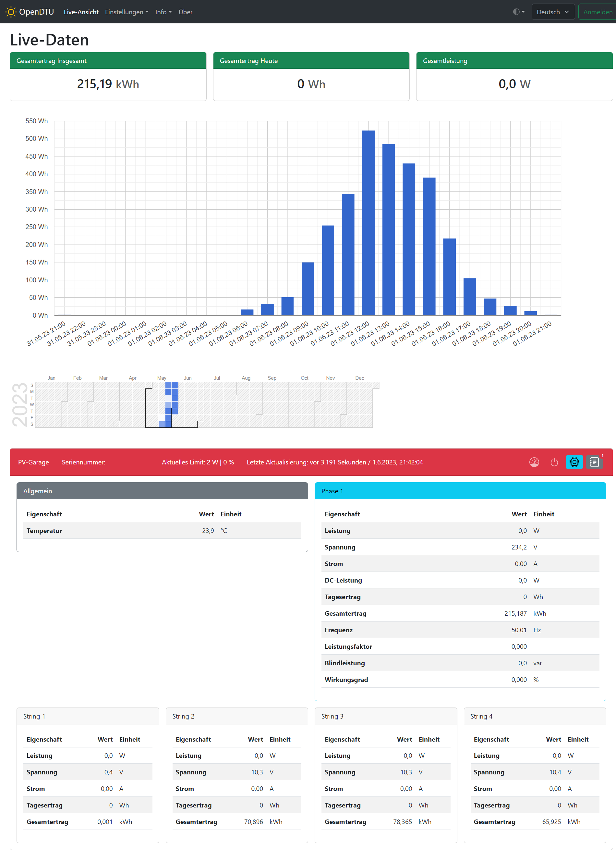Expand the Info dropdown menu
The width and height of the screenshot is (616, 850).
coord(163,12)
